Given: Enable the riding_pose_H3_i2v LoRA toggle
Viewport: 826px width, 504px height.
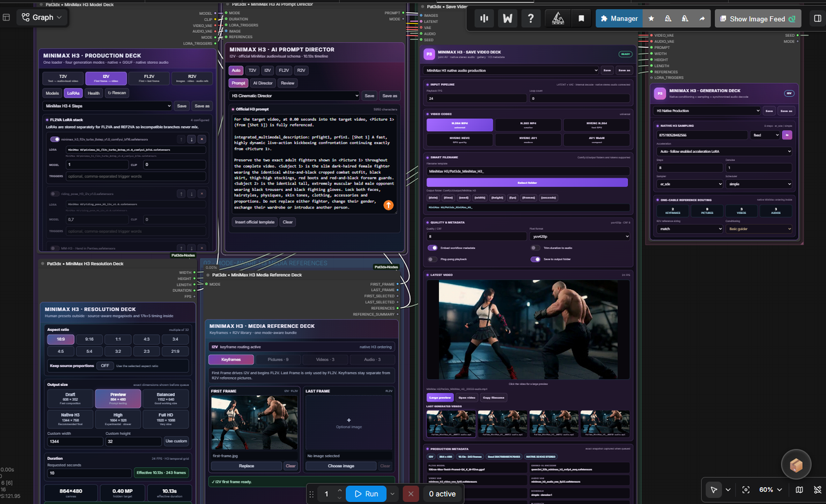Looking at the screenshot, I should pos(55,193).
